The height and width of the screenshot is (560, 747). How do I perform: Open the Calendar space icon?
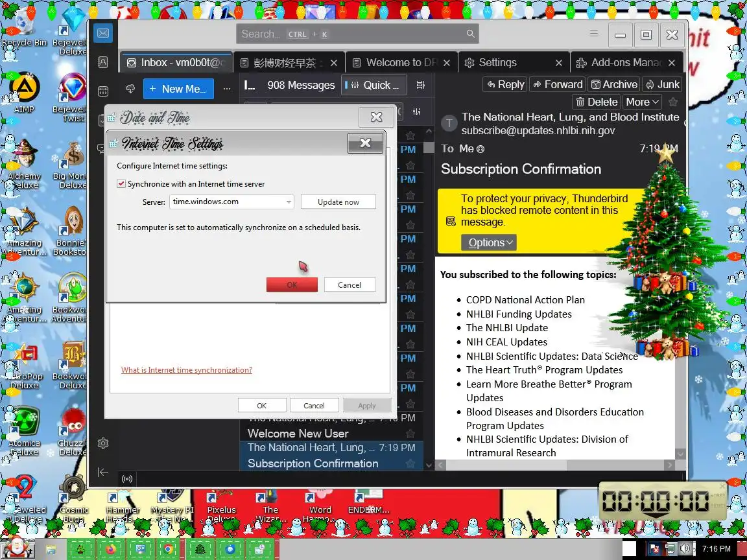click(x=103, y=91)
